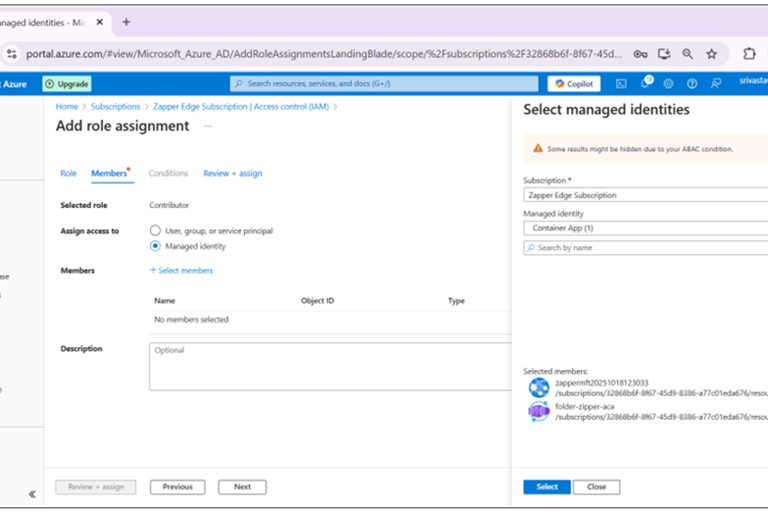Screen dimensions: 768x512
Task: Switch to the Role tab
Action: 68,173
